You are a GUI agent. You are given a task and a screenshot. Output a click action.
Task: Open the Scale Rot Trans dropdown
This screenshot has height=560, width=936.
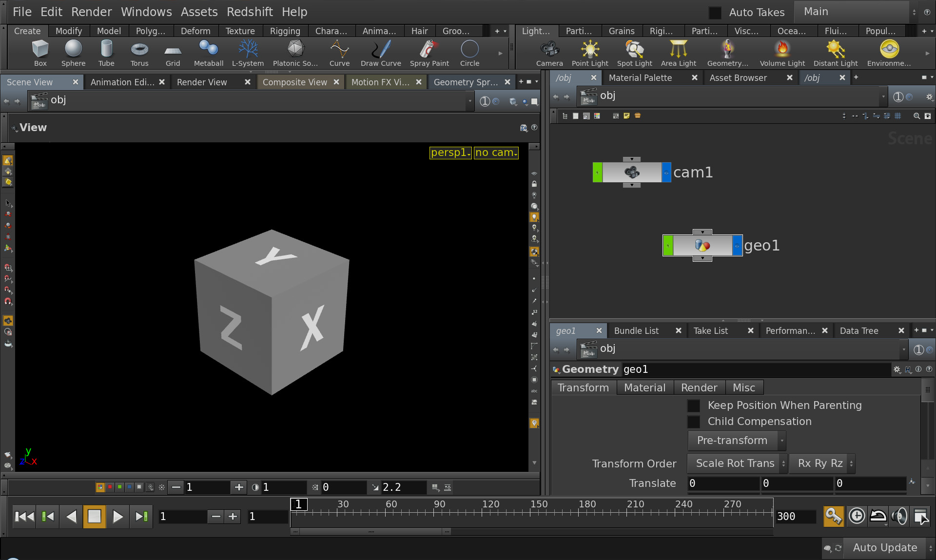pos(737,463)
